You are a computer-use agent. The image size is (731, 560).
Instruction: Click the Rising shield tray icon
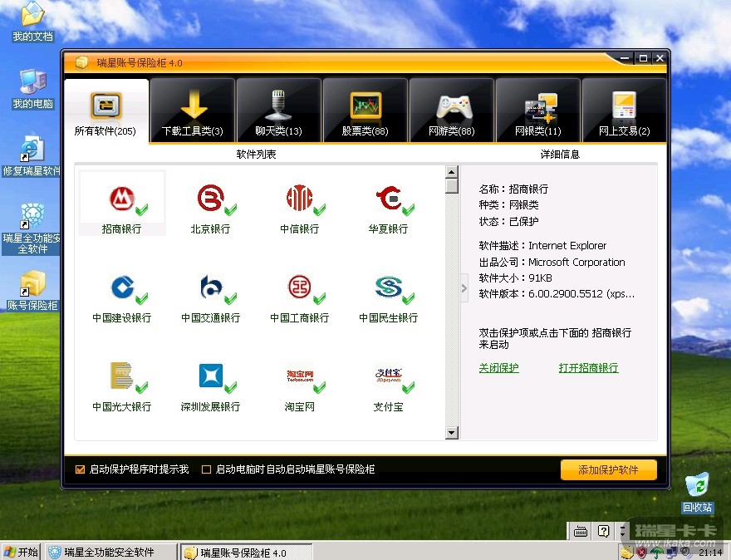[642, 553]
